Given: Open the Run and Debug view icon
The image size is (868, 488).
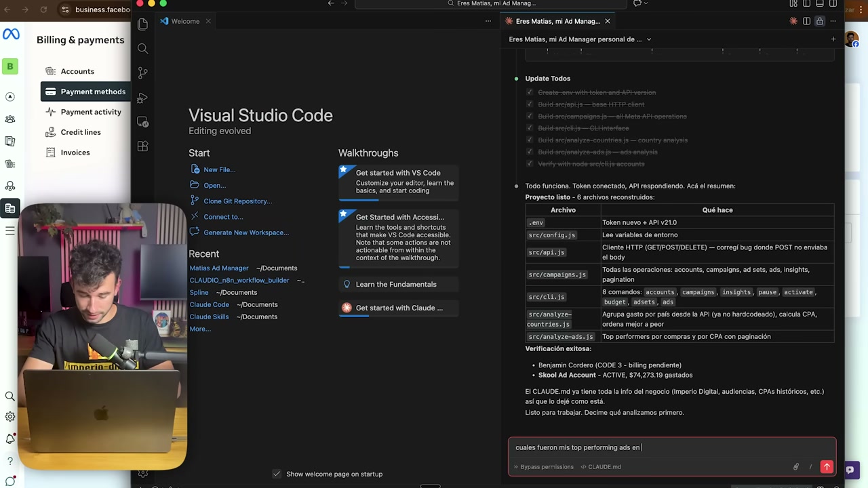Looking at the screenshot, I should tap(142, 98).
